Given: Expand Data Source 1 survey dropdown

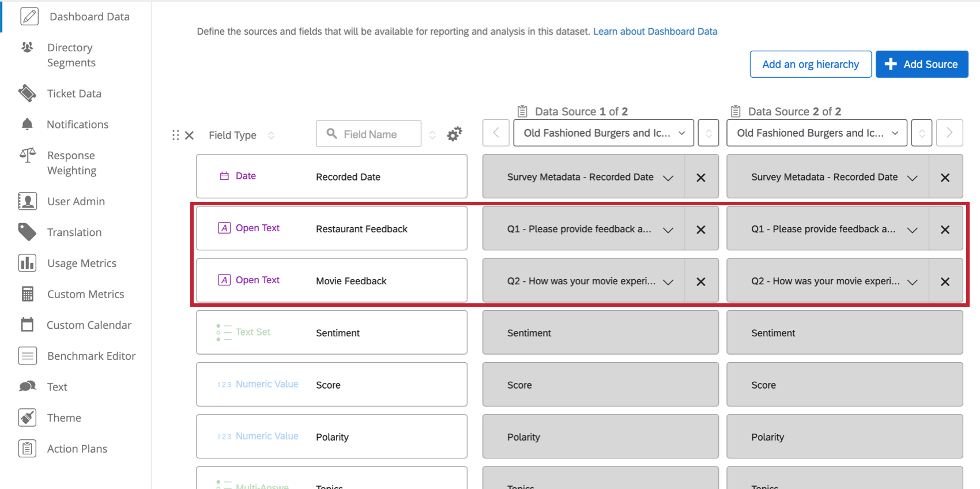Looking at the screenshot, I should point(603,133).
